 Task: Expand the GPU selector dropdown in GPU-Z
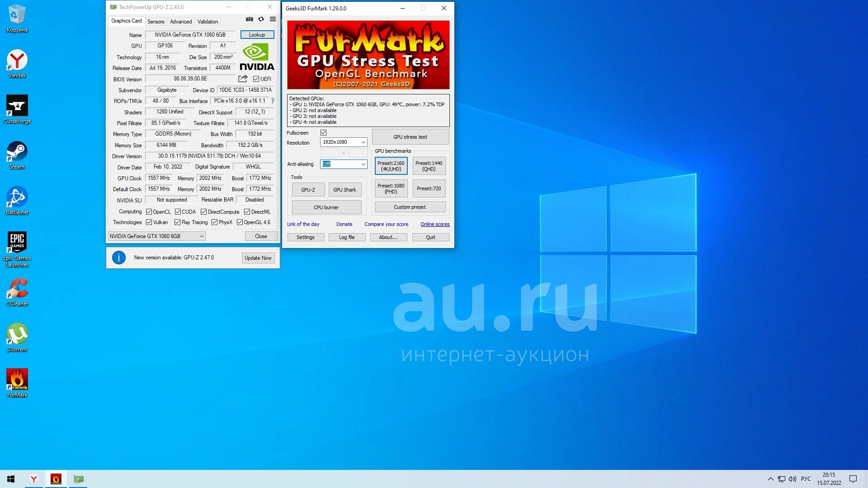coord(156,236)
